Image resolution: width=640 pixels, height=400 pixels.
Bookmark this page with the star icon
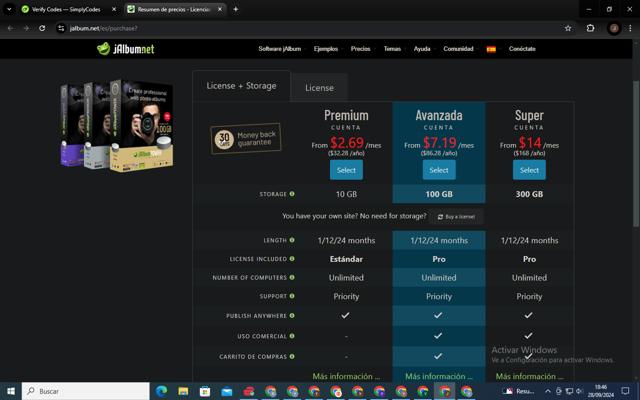pos(568,28)
